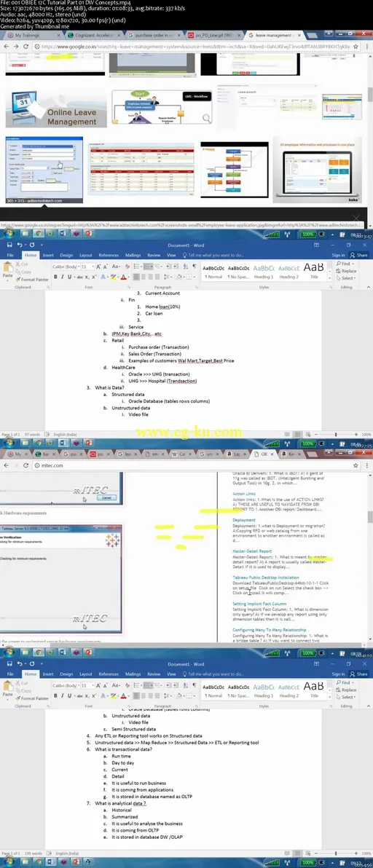Pick text highlight color in the 195-words Word window

[112, 695]
